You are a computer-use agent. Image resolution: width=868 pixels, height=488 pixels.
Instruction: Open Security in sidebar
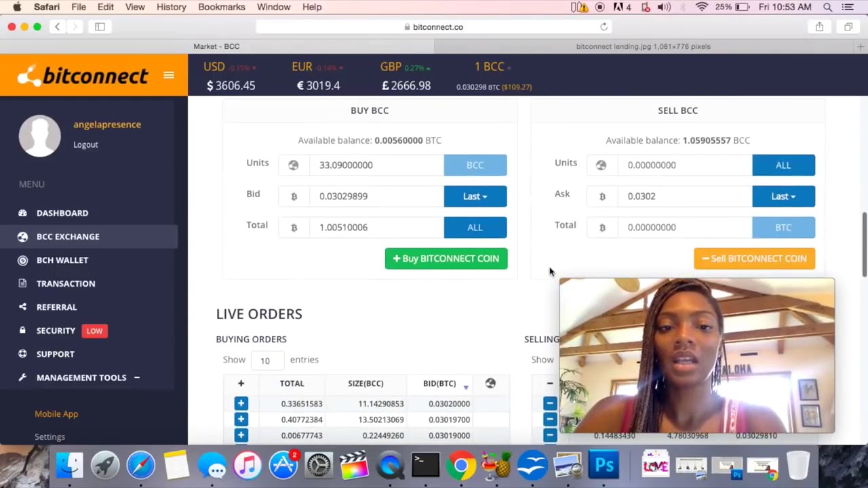(x=56, y=331)
